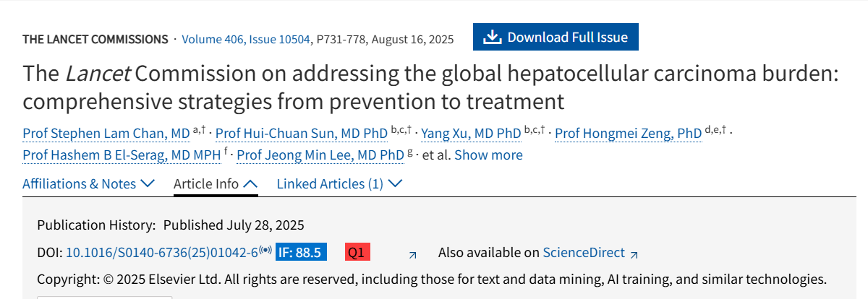The width and height of the screenshot is (868, 299).
Task: Show more authors
Action: 488,155
